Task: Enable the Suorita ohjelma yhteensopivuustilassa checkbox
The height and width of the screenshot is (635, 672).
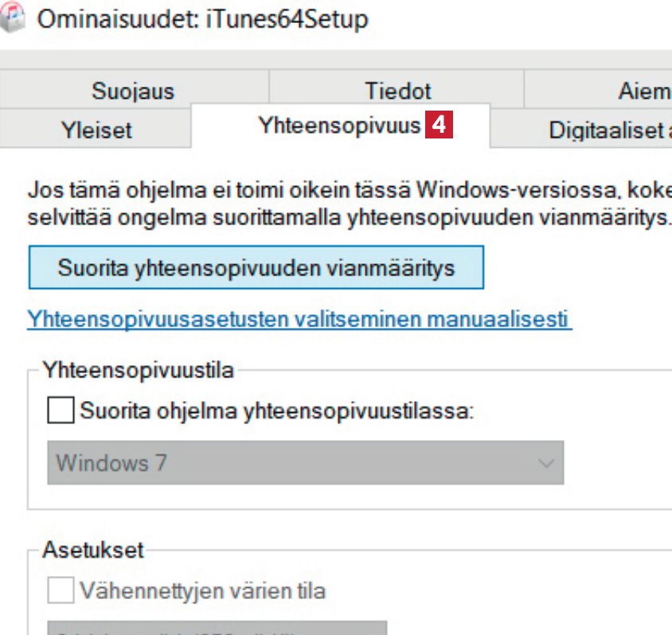Action: pyautogui.click(x=61, y=411)
